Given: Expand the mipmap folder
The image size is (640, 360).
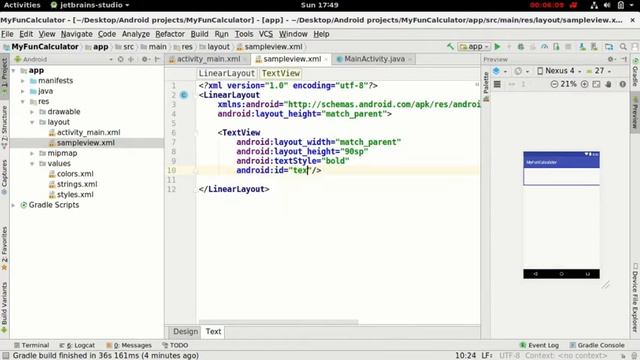Looking at the screenshot, I should pos(32,153).
